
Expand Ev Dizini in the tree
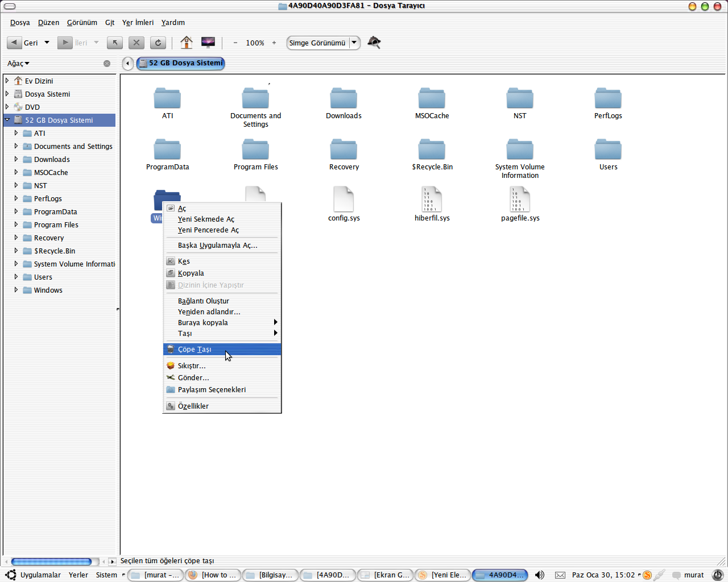(7, 81)
